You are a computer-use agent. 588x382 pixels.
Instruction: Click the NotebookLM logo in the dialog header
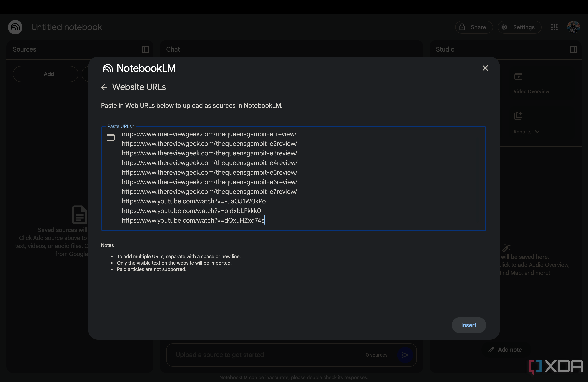139,68
